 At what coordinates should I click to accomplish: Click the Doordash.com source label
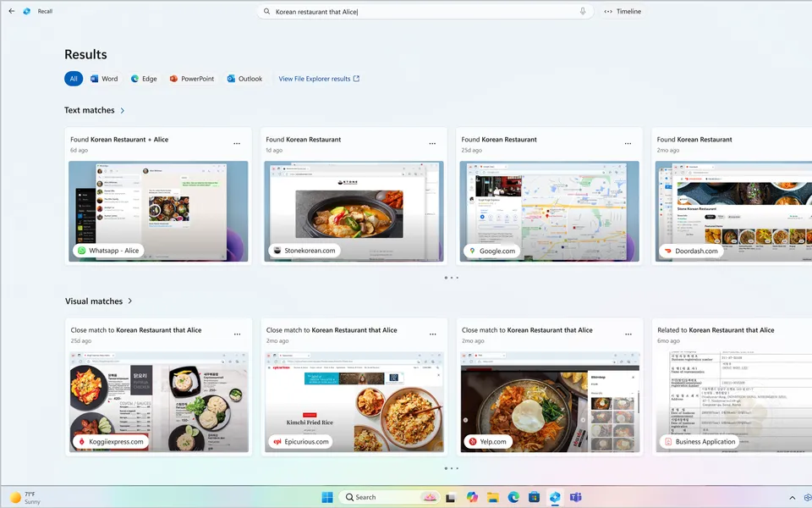coord(691,251)
